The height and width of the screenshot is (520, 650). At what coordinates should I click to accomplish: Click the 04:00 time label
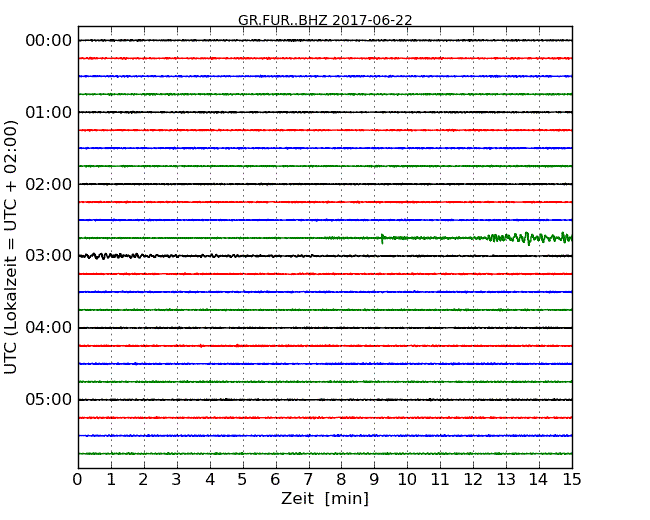[x=49, y=328]
